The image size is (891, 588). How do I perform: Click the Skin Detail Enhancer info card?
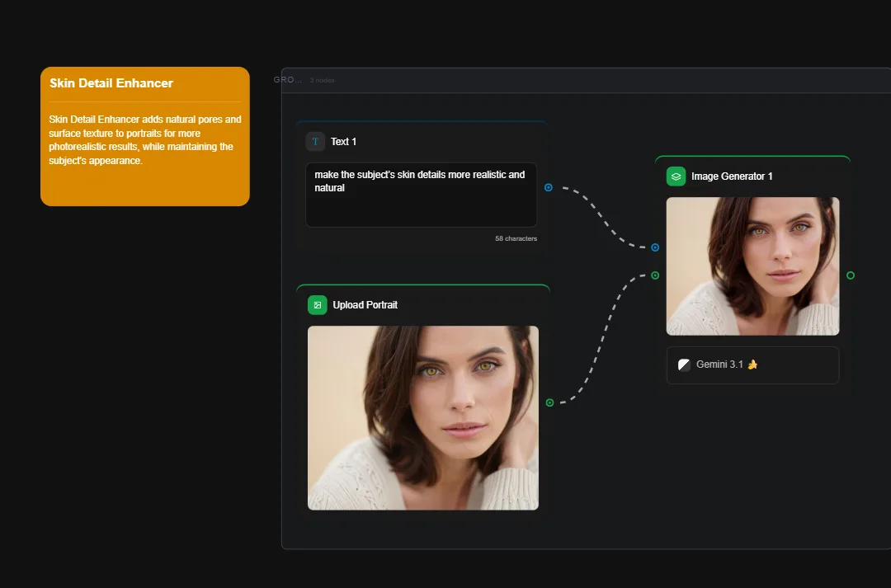(x=144, y=136)
